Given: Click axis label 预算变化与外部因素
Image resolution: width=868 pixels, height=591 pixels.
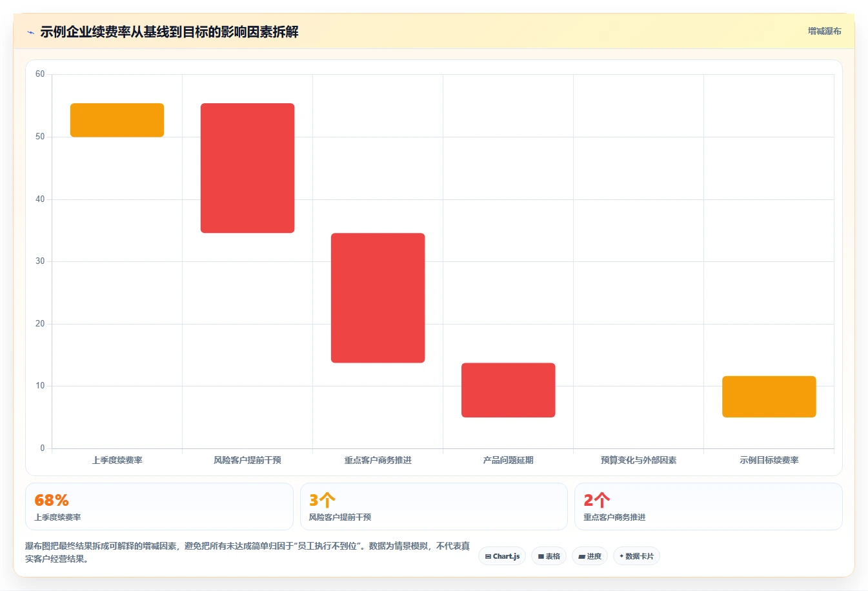Looking at the screenshot, I should pyautogui.click(x=638, y=460).
